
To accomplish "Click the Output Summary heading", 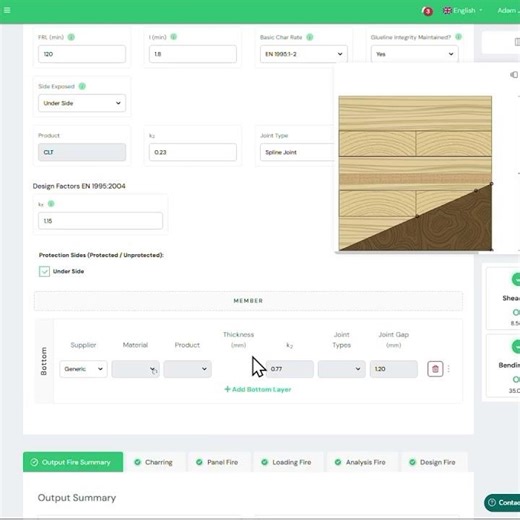I will tap(77, 498).
